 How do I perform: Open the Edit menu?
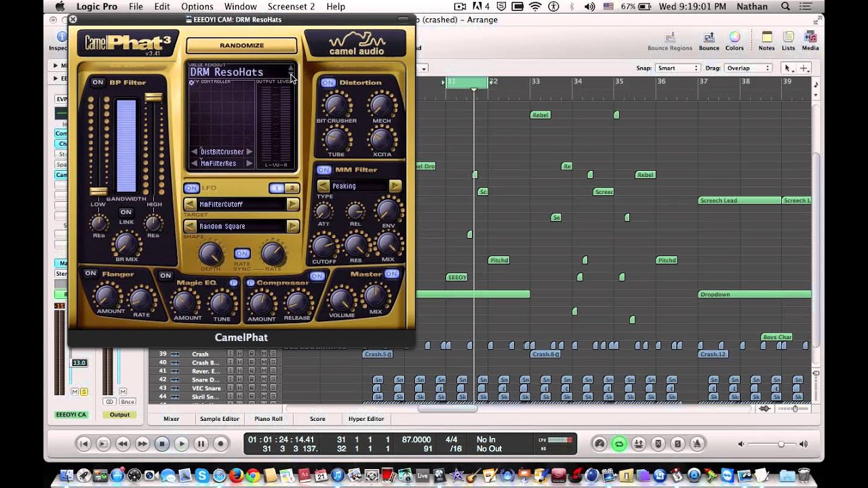tap(162, 6)
